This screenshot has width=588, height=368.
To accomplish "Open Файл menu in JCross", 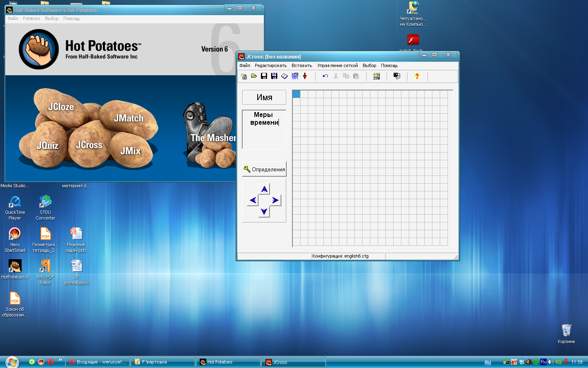I will [x=245, y=65].
